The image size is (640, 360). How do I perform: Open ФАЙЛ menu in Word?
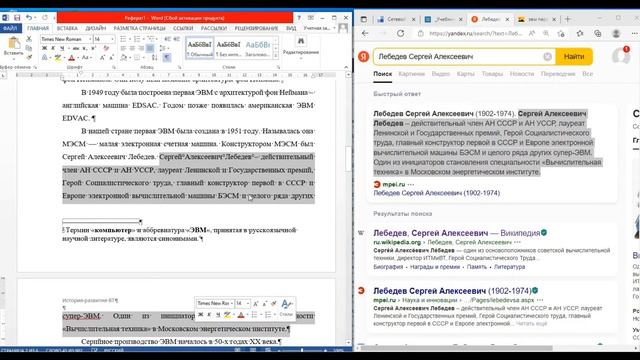point(11,28)
